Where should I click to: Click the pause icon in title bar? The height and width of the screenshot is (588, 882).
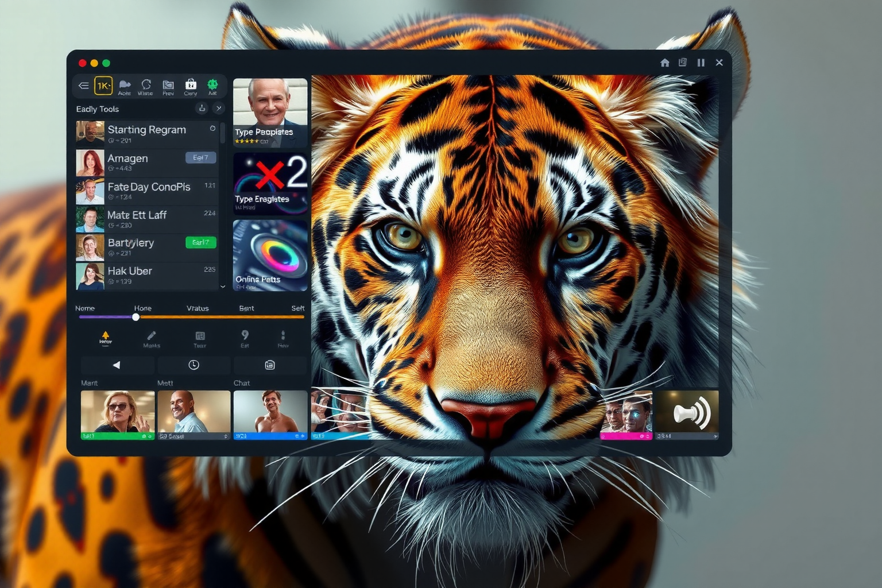point(701,63)
